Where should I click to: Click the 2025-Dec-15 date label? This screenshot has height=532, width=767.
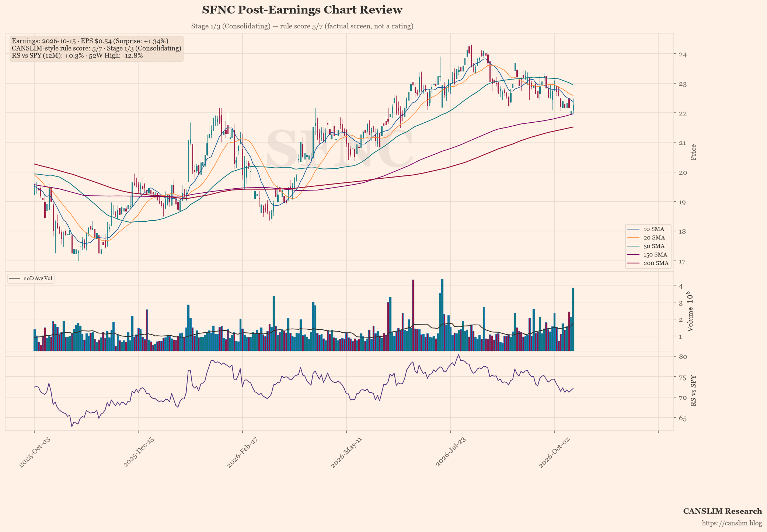click(x=138, y=453)
